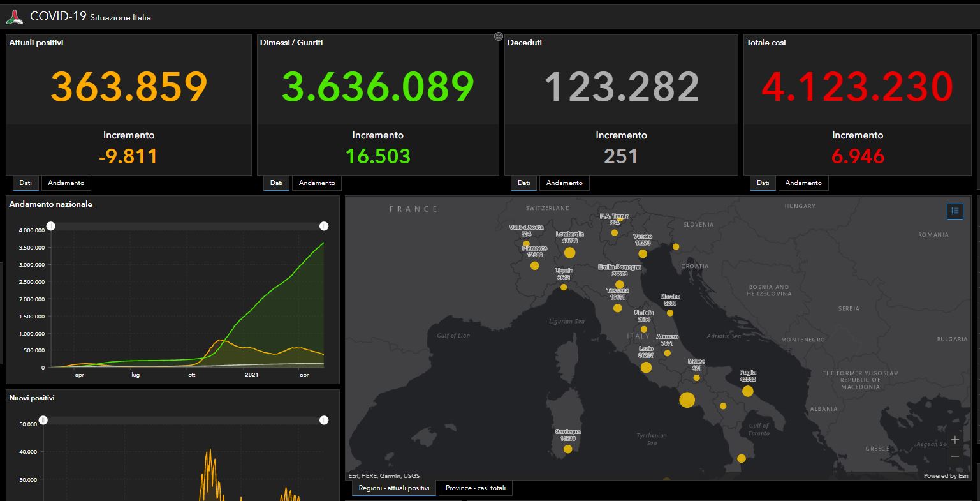Image resolution: width=980 pixels, height=501 pixels.
Task: Click the 363.859 current positives value
Action: (x=129, y=86)
